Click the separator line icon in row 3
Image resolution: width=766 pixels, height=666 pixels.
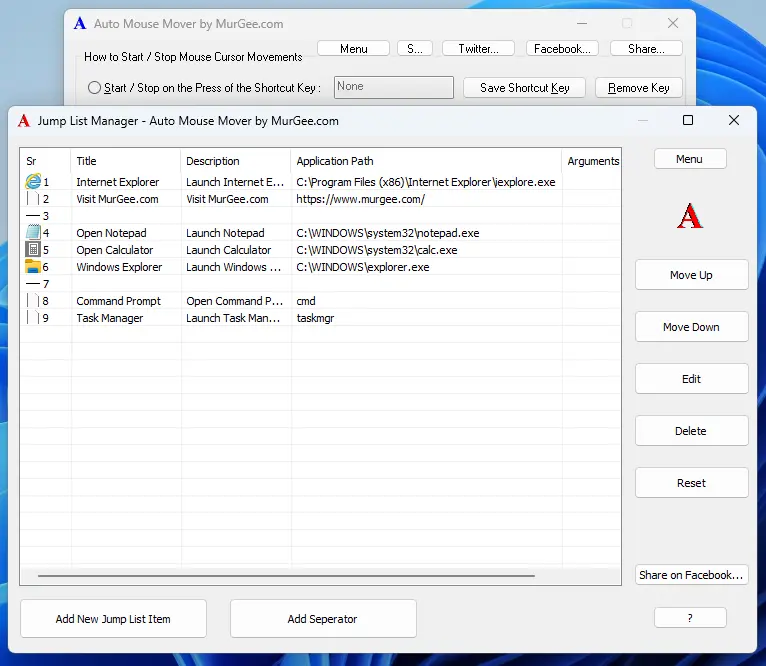pyautogui.click(x=33, y=215)
